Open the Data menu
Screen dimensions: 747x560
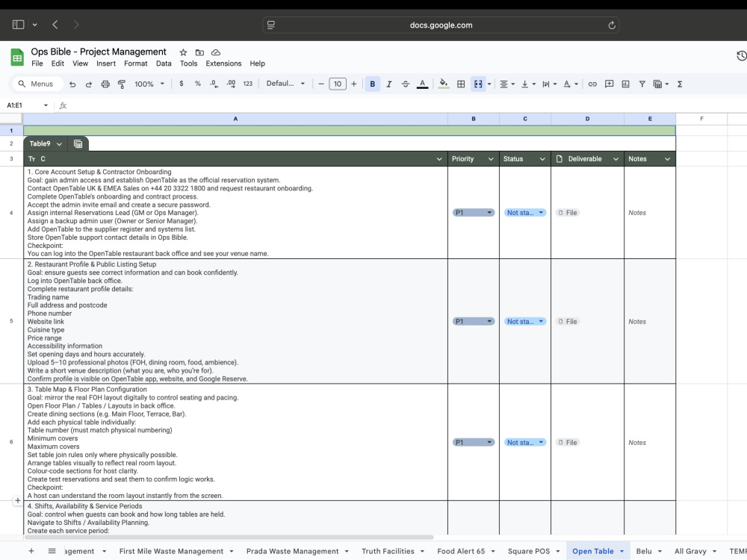pyautogui.click(x=164, y=63)
